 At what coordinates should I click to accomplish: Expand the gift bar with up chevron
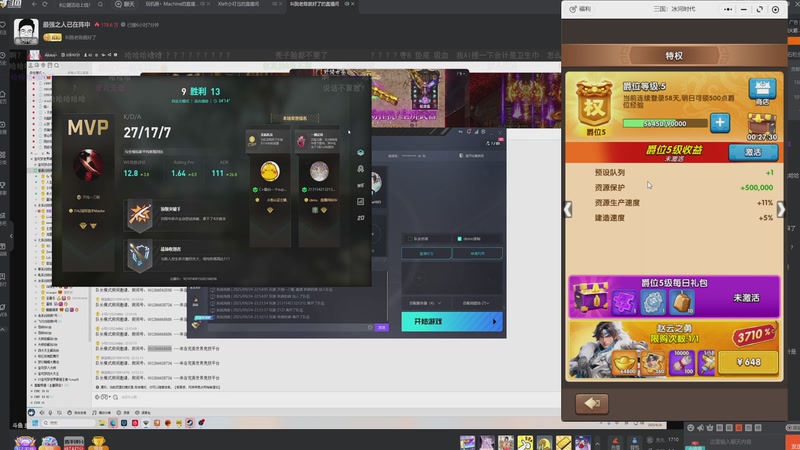[597, 443]
